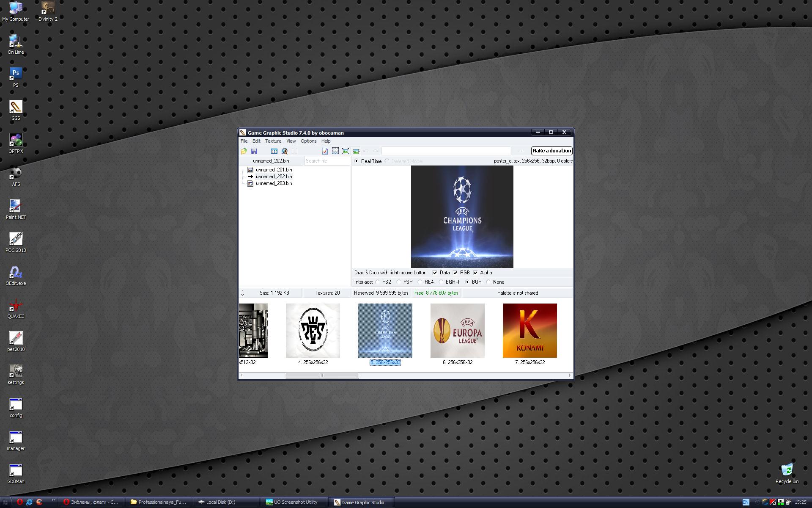Select the PES logo thumbnail 4

pos(313,331)
